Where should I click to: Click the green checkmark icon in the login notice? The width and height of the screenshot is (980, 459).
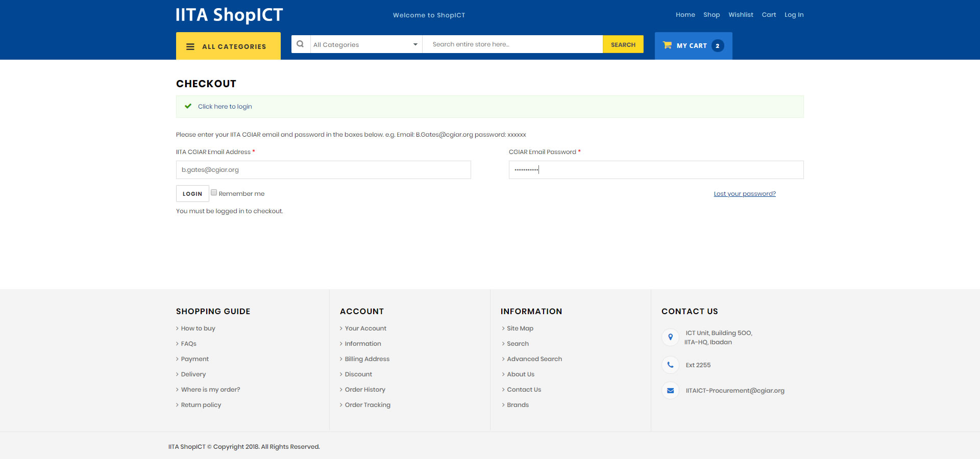[188, 106]
